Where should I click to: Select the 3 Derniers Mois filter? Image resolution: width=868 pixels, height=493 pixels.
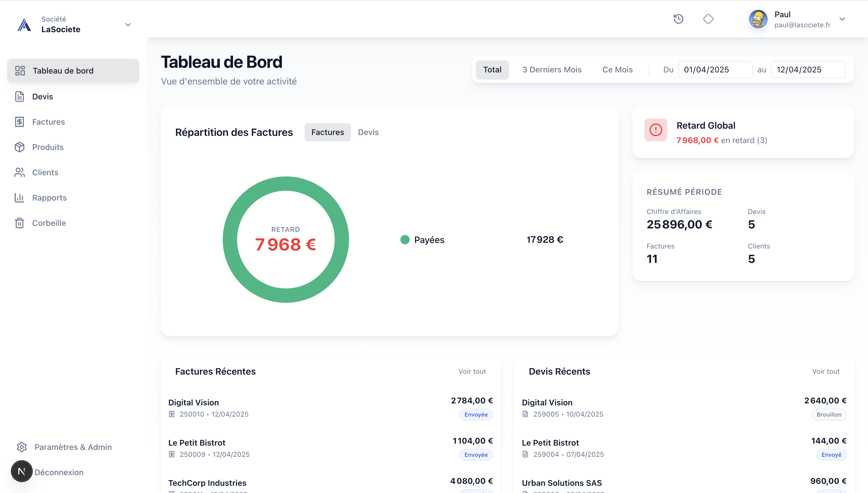coord(552,70)
